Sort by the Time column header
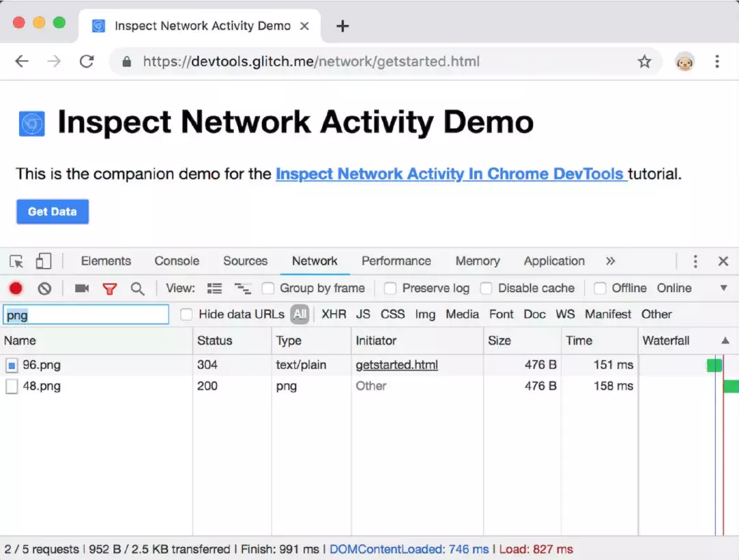Viewport: 739px width, 560px height. click(599, 341)
